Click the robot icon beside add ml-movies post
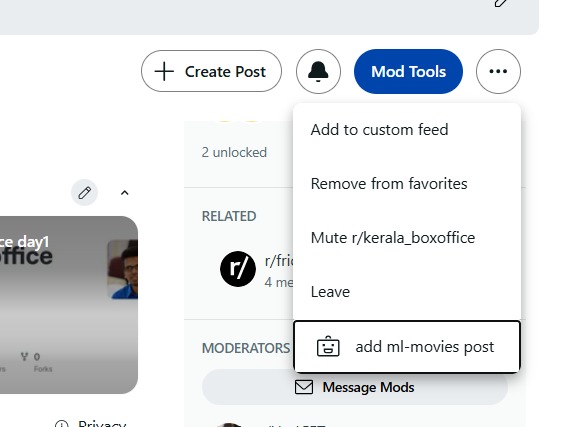Screen dimensions: 576x427 (x=328, y=347)
